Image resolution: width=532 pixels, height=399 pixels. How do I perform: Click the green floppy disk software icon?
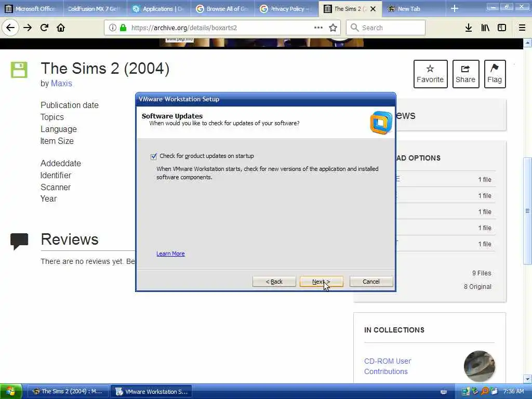point(19,70)
